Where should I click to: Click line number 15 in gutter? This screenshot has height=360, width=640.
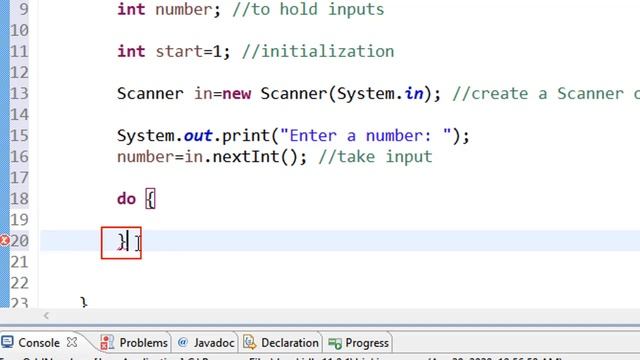(x=19, y=136)
